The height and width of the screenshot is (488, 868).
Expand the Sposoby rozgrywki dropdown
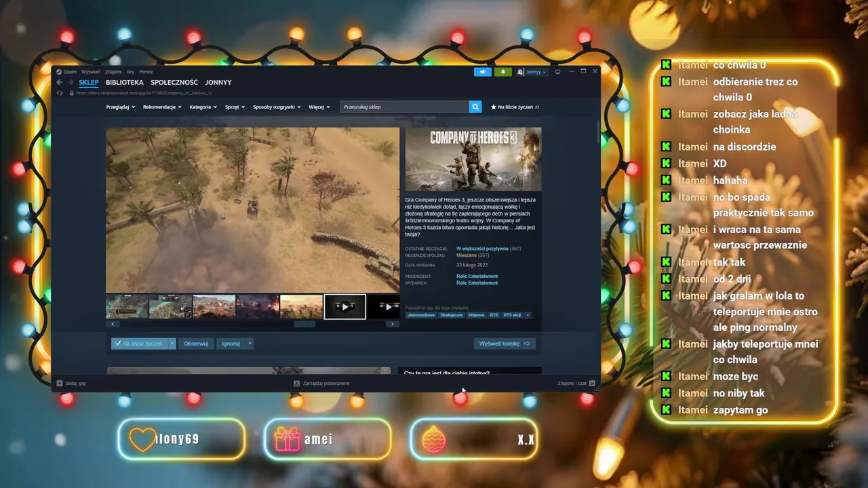277,107
